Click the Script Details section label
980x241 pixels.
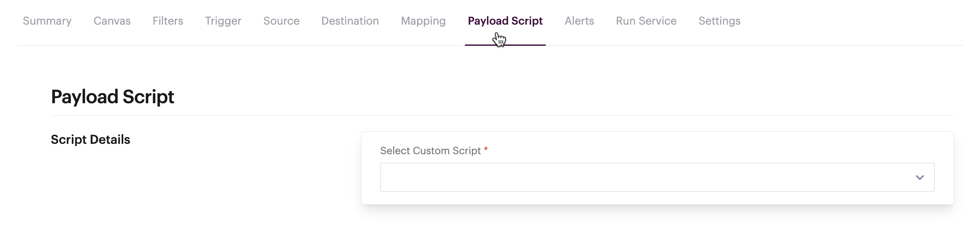click(x=90, y=140)
